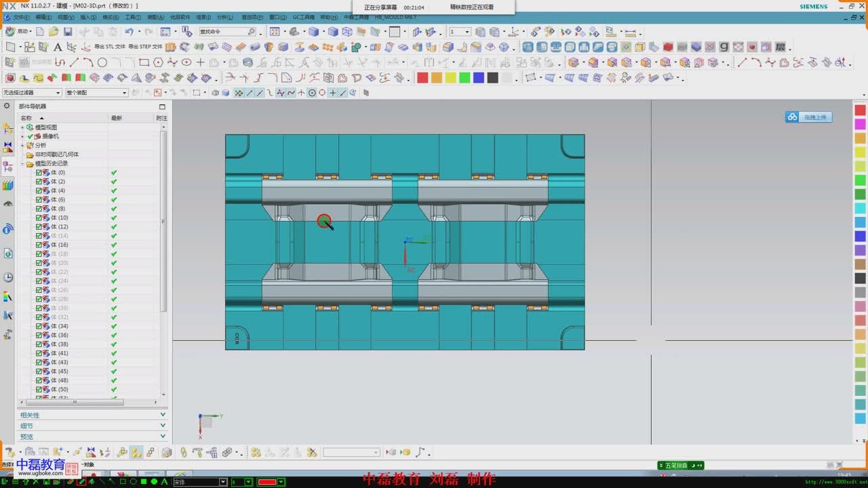Click 导出 STEP 文件 button
This screenshot has height=488, width=868.
coord(146,47)
